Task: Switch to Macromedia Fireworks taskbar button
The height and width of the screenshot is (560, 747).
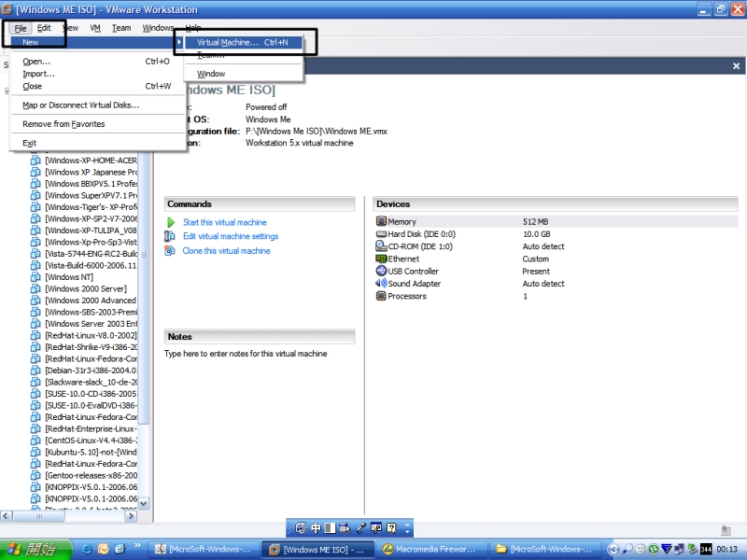Action: point(432,549)
